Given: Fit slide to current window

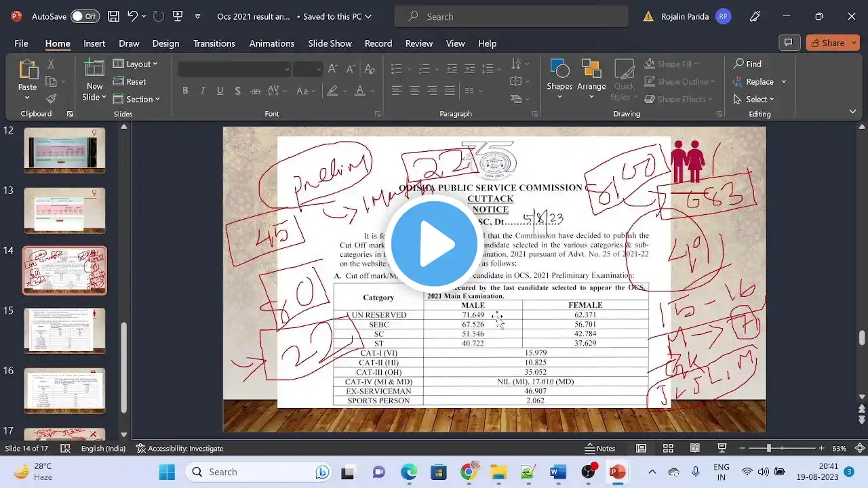Looking at the screenshot, I should coord(861,449).
